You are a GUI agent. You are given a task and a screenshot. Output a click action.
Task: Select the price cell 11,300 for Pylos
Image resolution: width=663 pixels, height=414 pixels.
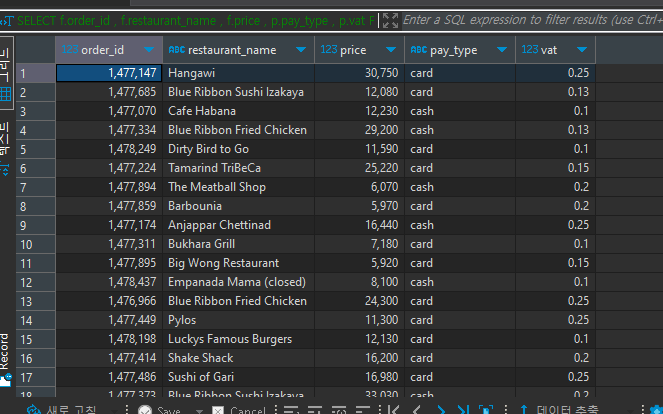[359, 320]
